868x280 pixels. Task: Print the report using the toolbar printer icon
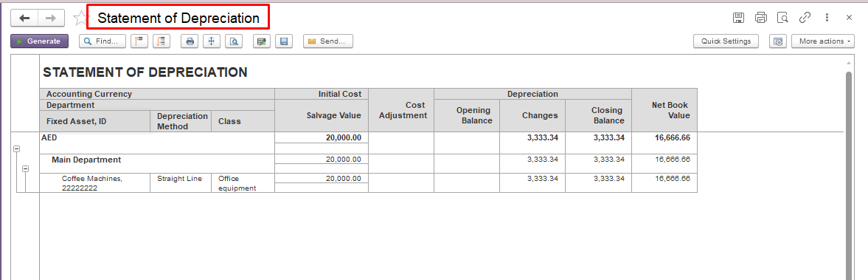(x=190, y=41)
